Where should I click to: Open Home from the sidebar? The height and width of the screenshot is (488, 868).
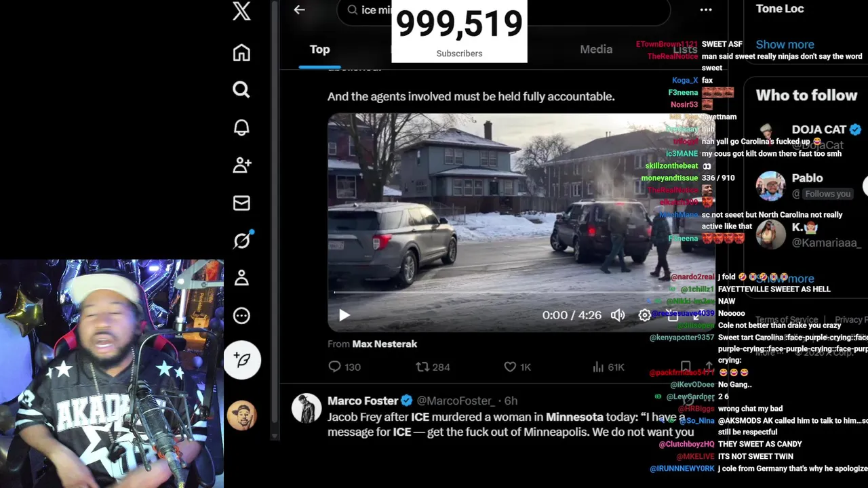tap(241, 53)
